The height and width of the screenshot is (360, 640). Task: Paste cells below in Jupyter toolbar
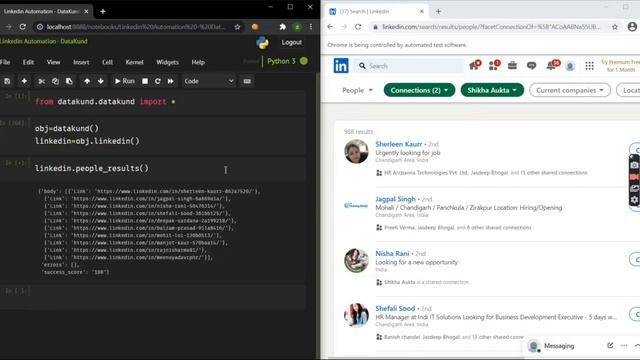coord(69,81)
